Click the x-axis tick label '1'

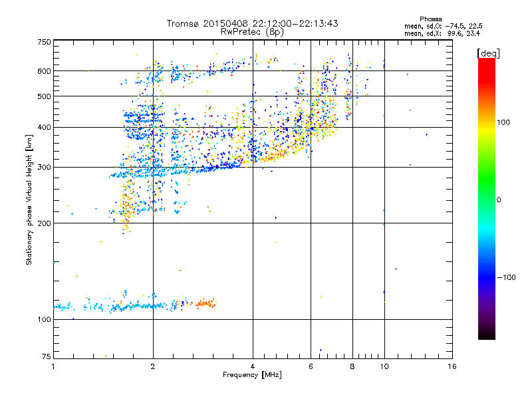pos(53,366)
